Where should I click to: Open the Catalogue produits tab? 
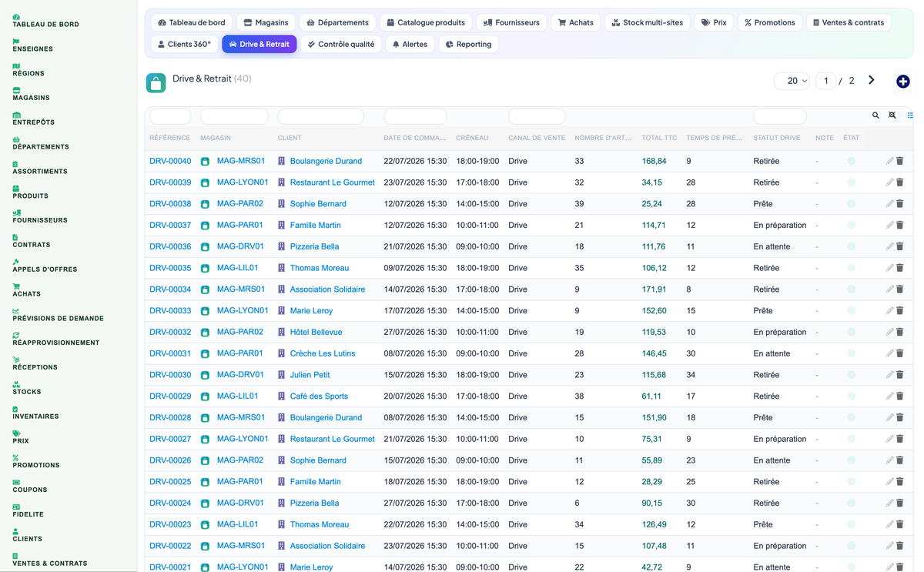point(426,22)
